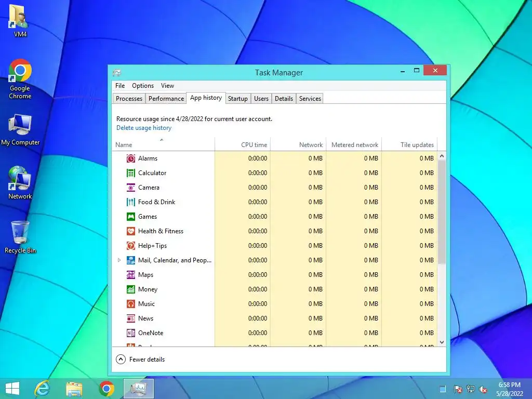Click the Task Manager taskbar button

(138, 389)
